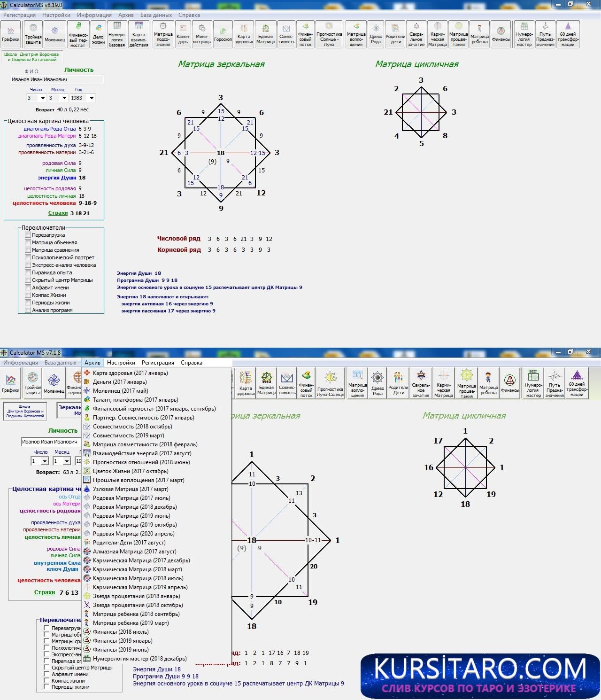Click the Календарь toolbar icon
Screen dimensions: 601x700
183,35
